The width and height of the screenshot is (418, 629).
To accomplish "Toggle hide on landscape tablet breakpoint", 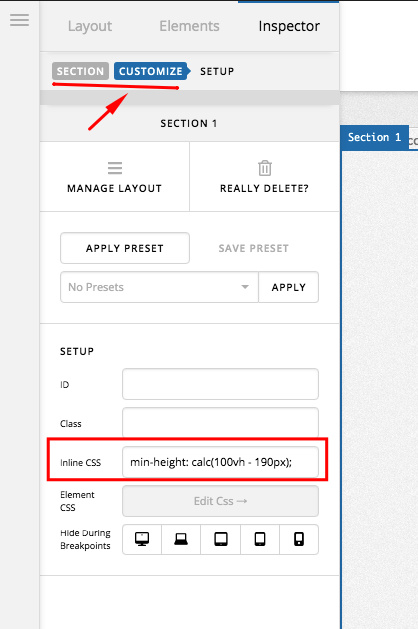I will 220,539.
